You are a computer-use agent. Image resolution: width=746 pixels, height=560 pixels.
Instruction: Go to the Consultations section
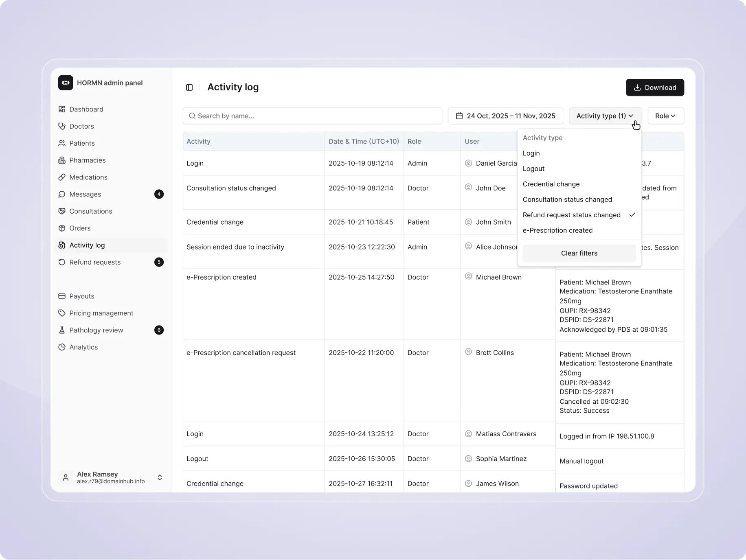90,211
